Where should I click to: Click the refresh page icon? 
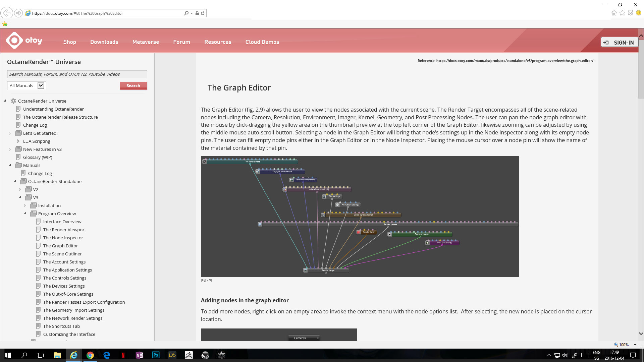pyautogui.click(x=203, y=13)
